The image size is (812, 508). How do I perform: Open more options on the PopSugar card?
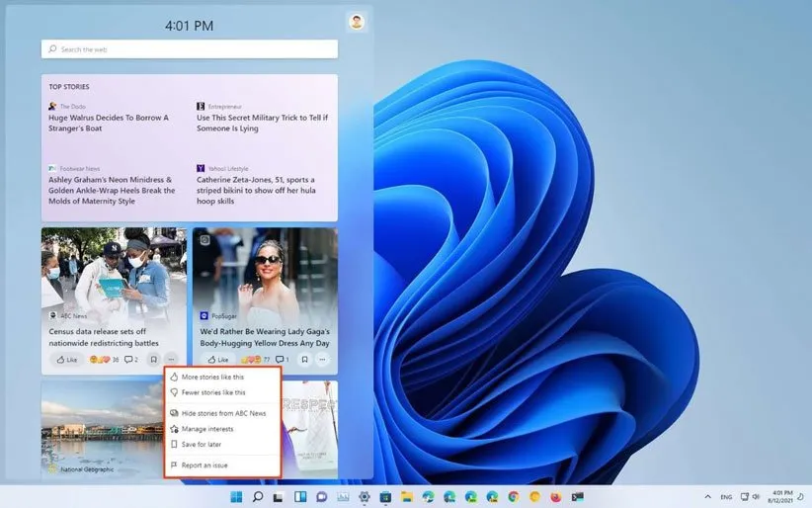click(x=322, y=360)
